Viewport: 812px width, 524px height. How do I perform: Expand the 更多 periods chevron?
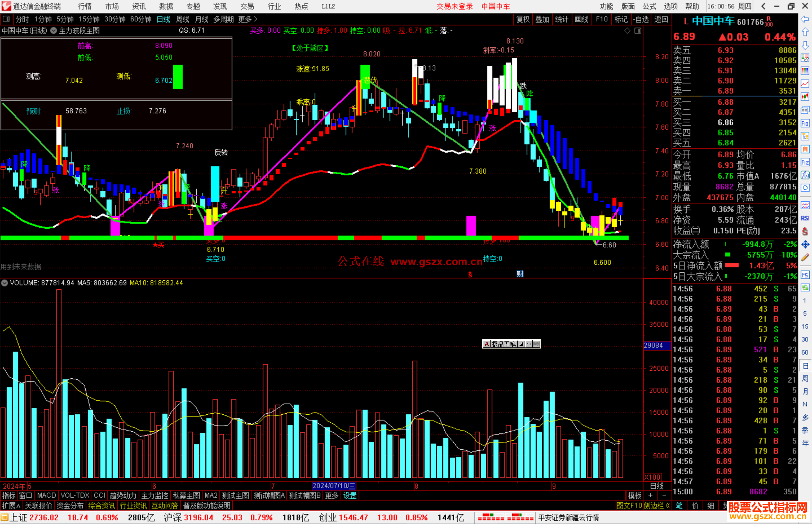point(256,19)
